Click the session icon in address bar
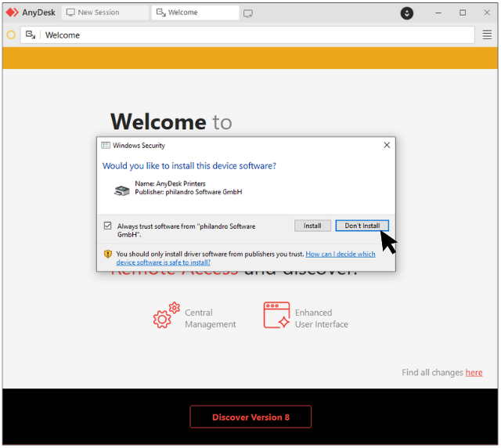The width and height of the screenshot is (501, 448). click(x=31, y=34)
